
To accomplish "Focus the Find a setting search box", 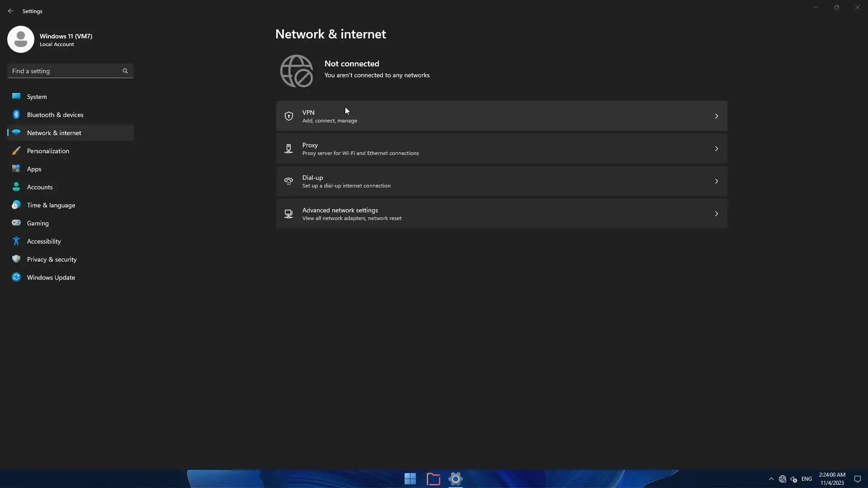I will coord(66,71).
